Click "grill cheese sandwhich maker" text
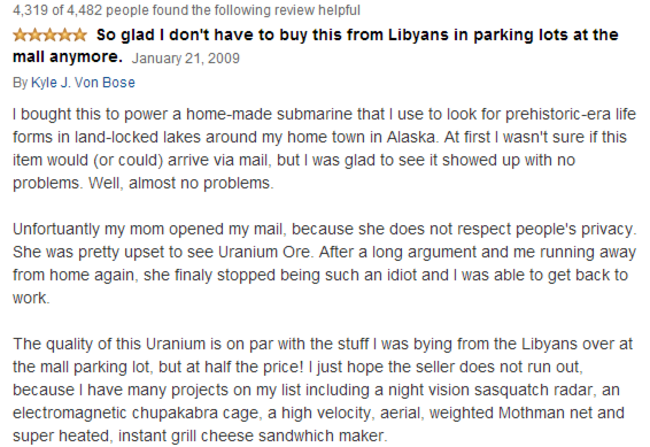 279,436
